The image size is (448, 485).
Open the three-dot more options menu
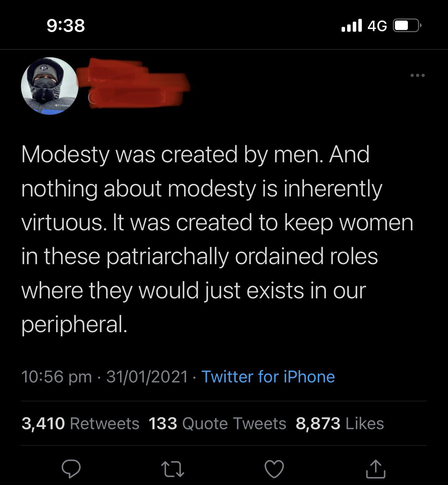(x=417, y=75)
